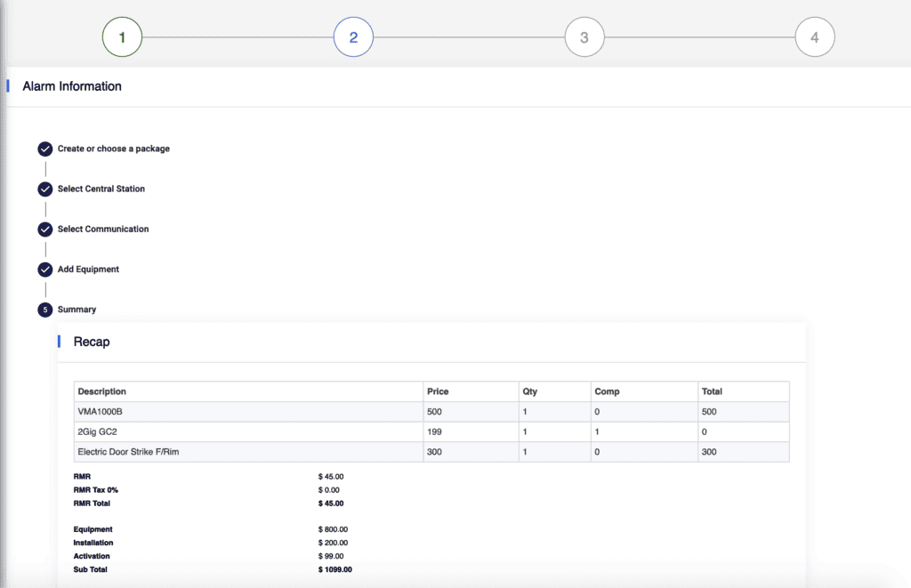
Task: Open wizard step 4 circle
Action: pos(815,37)
